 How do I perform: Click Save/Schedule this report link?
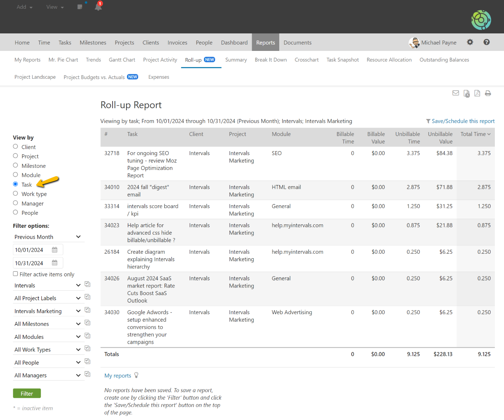pyautogui.click(x=463, y=121)
